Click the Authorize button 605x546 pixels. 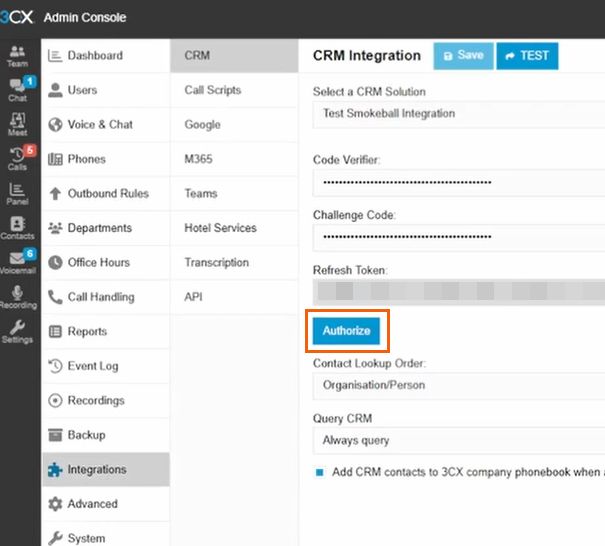point(346,331)
